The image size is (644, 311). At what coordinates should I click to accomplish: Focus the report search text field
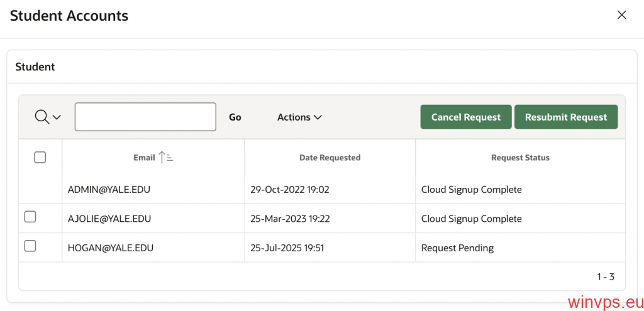[x=145, y=117]
